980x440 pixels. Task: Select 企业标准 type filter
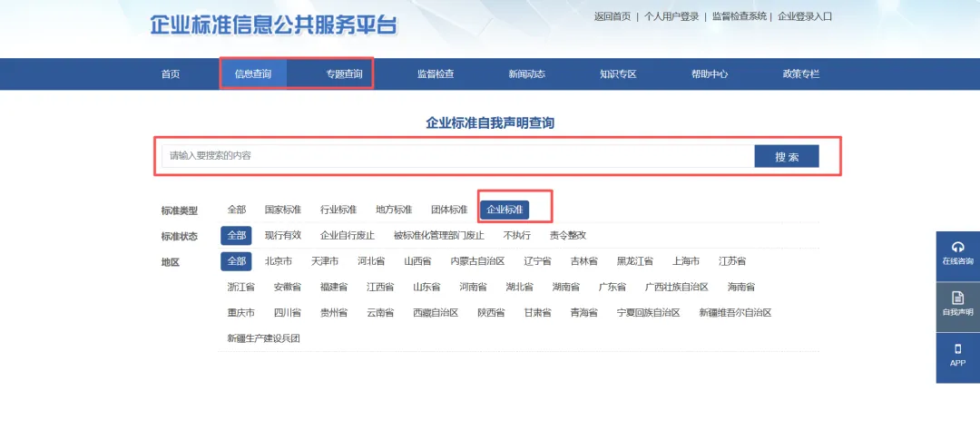pyautogui.click(x=505, y=210)
